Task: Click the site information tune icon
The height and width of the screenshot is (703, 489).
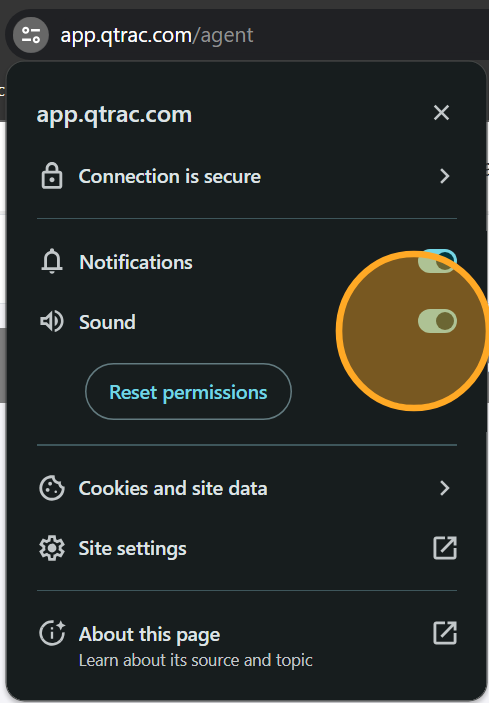Action: 31,35
